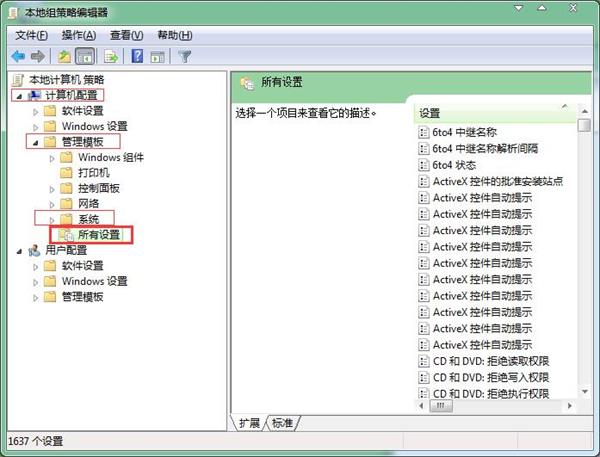Select the 6to4 中继名称解析间隔 setting
This screenshot has width=600, height=457.
(485, 149)
